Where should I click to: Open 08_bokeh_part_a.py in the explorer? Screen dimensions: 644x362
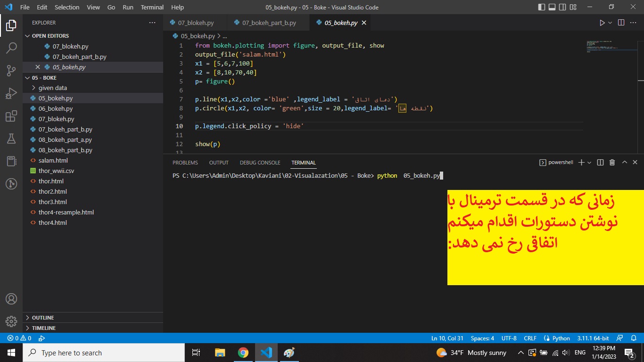[x=65, y=140]
